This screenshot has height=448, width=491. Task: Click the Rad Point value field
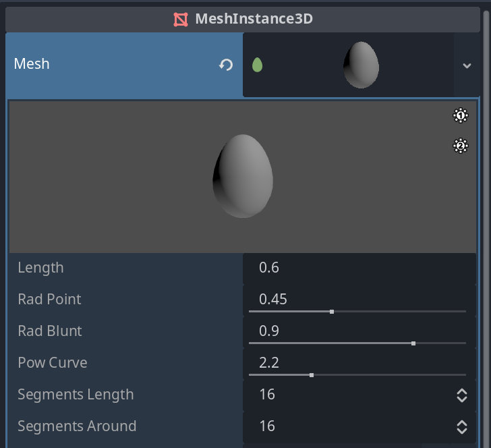pyautogui.click(x=357, y=298)
